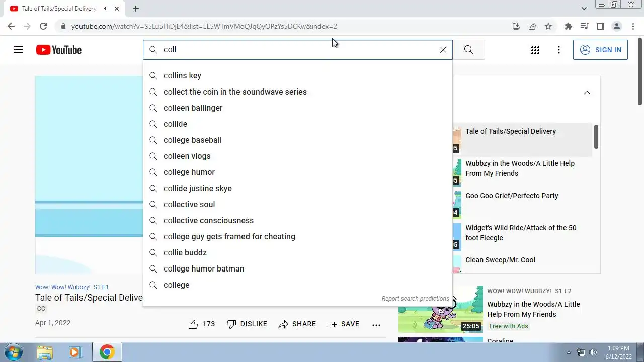This screenshot has height=362, width=644.
Task: Go forward with browser forward arrow
Action: [x=27, y=26]
